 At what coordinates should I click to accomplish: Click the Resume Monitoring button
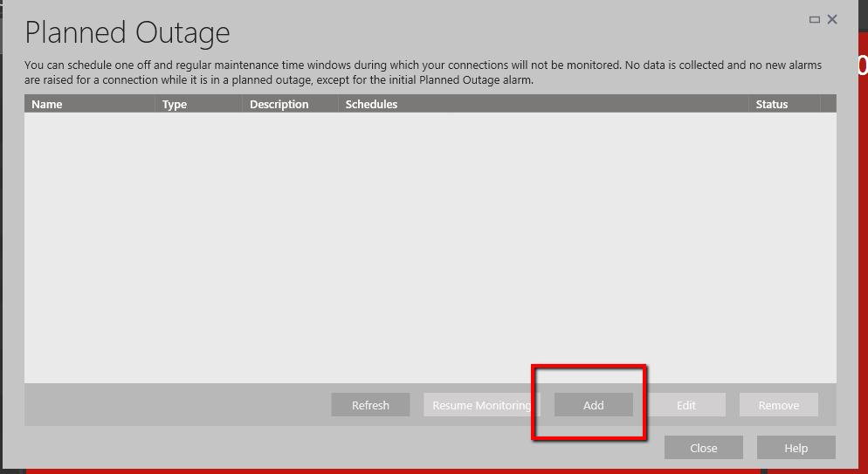481,405
